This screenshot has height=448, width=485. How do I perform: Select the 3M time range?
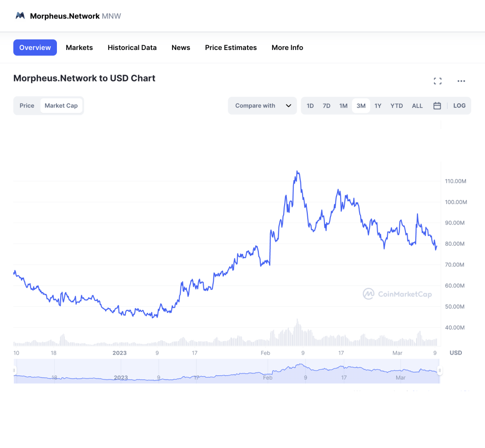click(x=361, y=106)
